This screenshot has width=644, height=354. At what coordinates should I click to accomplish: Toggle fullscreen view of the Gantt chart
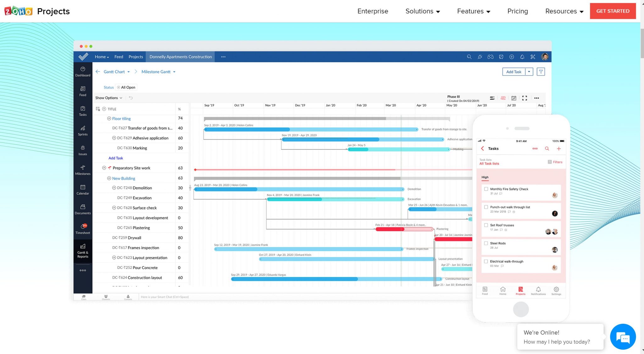[x=525, y=98]
